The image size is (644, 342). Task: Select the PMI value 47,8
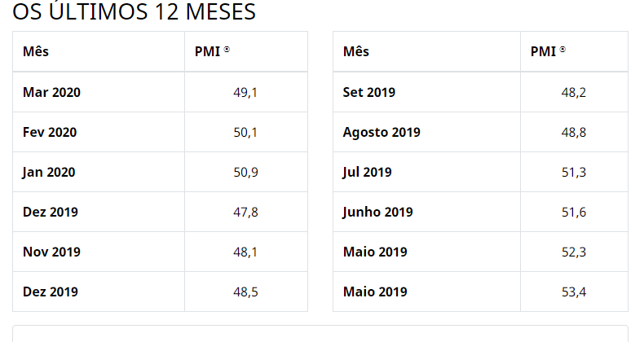(245, 212)
